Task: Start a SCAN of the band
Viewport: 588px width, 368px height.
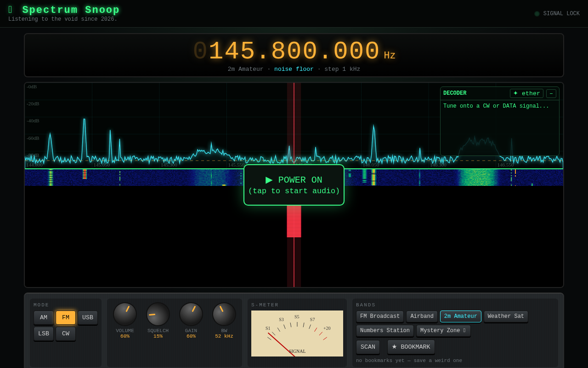Action: (x=368, y=347)
